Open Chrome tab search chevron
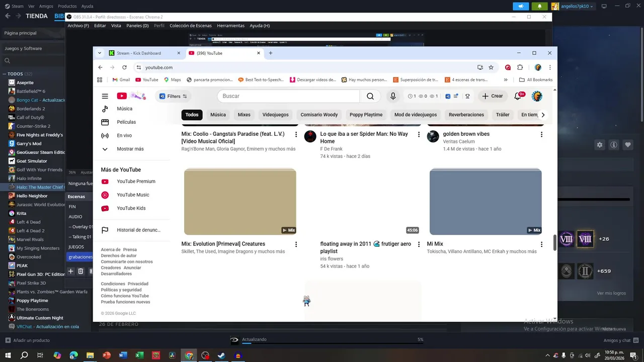The image size is (644, 362). pos(100,53)
